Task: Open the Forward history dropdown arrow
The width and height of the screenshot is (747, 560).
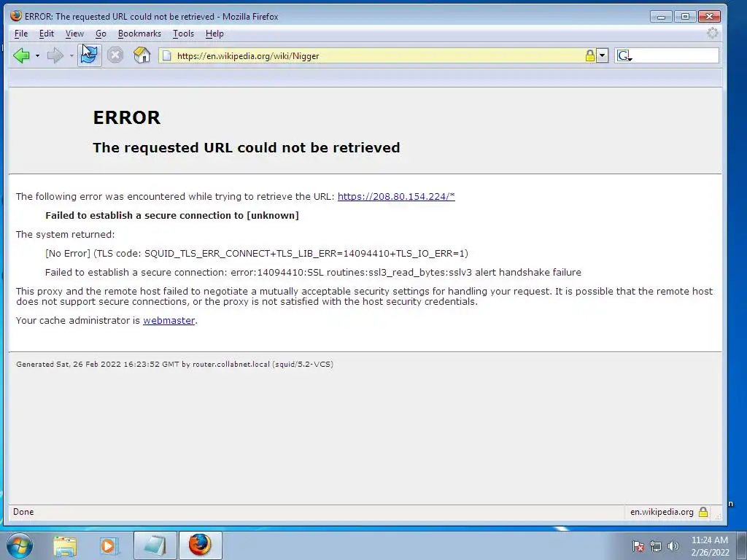Action: 71,55
